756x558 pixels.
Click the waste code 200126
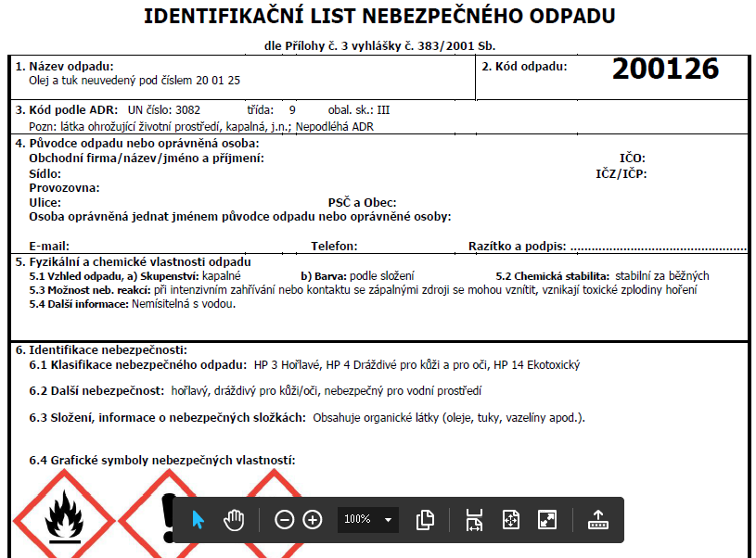[x=665, y=69]
